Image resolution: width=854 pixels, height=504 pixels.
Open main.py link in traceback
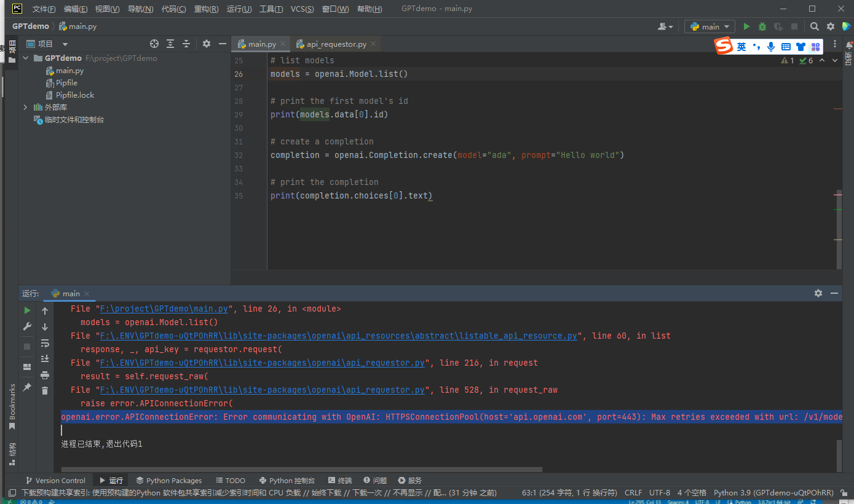[x=164, y=309]
